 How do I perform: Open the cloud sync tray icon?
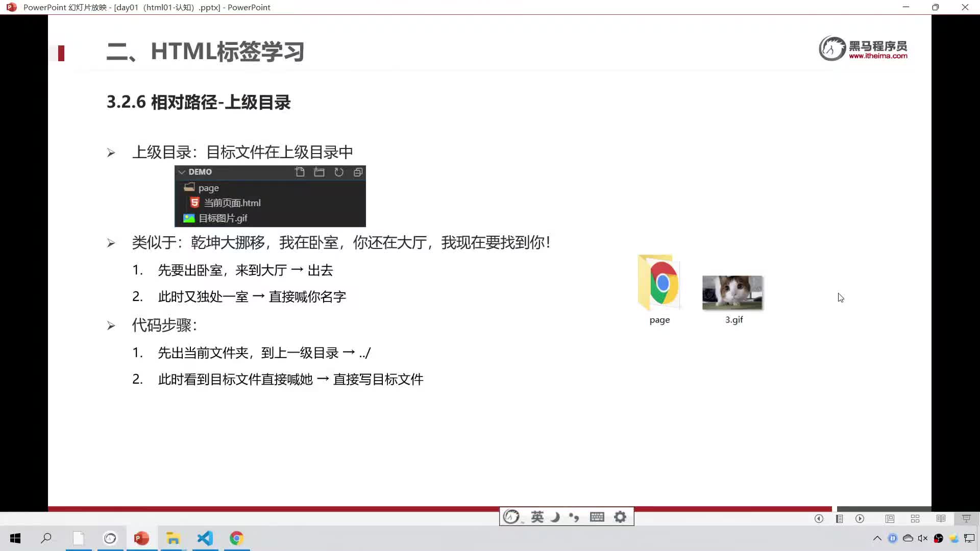tap(908, 538)
